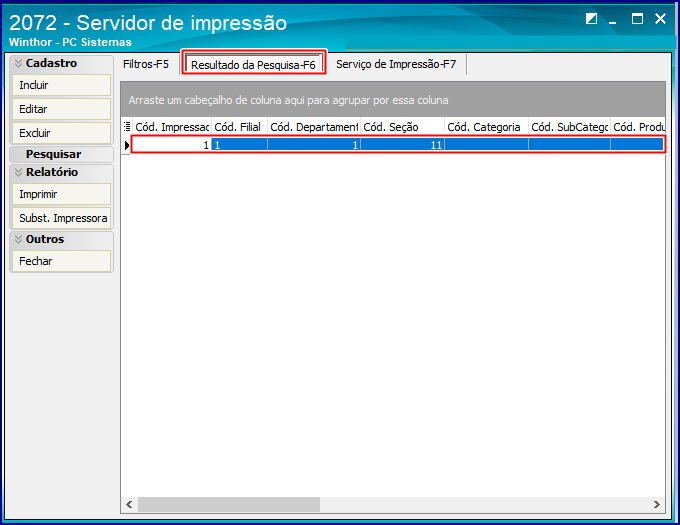This screenshot has width=680, height=525.
Task: Click the horizontal scrollbar right arrow
Action: (x=657, y=504)
